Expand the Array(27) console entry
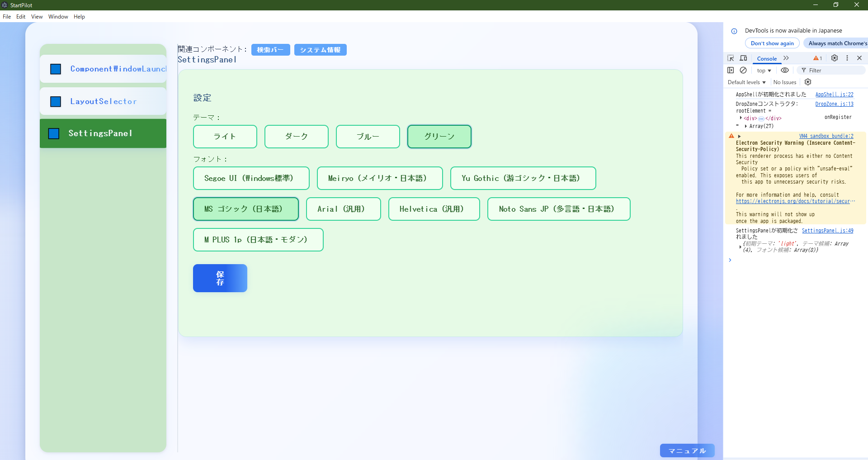Image resolution: width=868 pixels, height=460 pixels. (x=746, y=126)
